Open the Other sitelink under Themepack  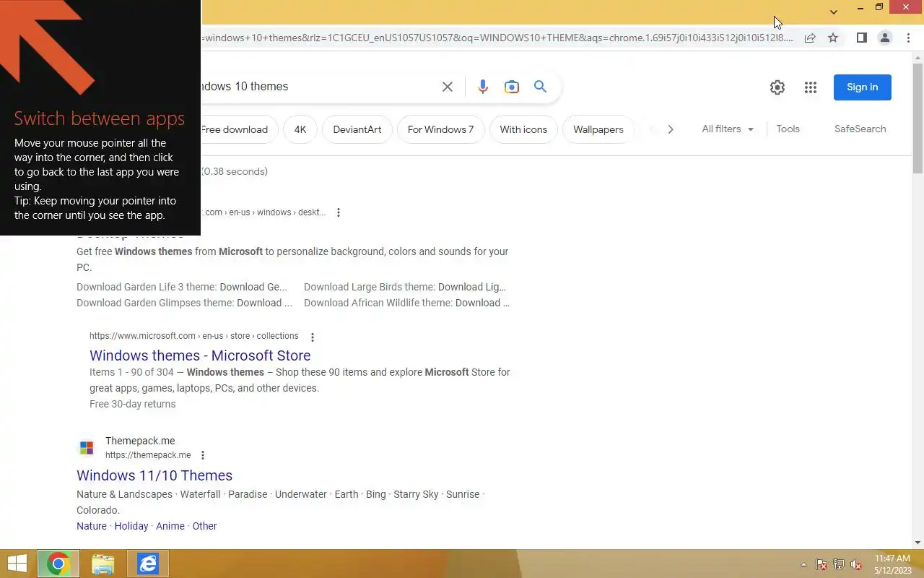pos(204,526)
